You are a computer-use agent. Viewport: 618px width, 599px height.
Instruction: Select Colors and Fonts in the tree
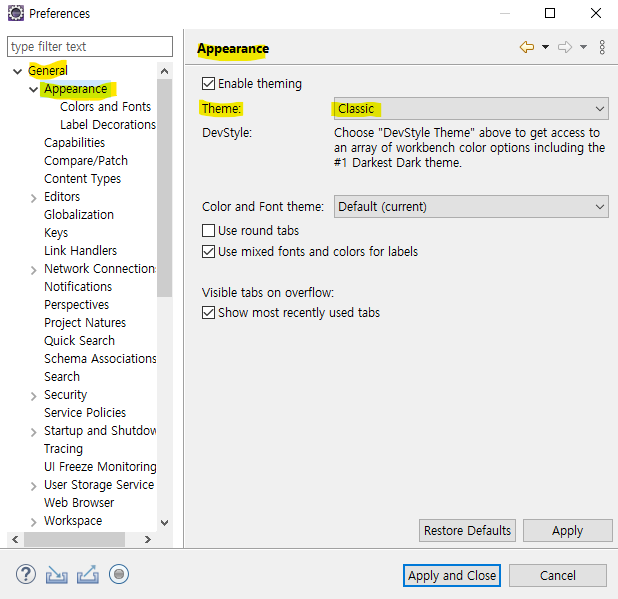105,107
